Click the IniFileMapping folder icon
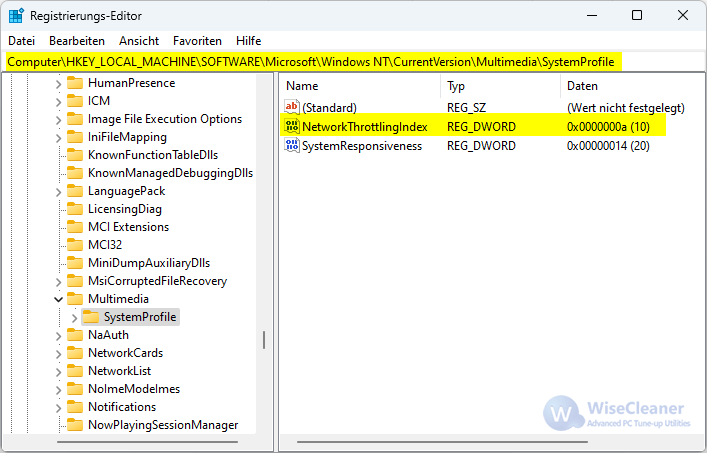The height and width of the screenshot is (453, 707). click(75, 137)
